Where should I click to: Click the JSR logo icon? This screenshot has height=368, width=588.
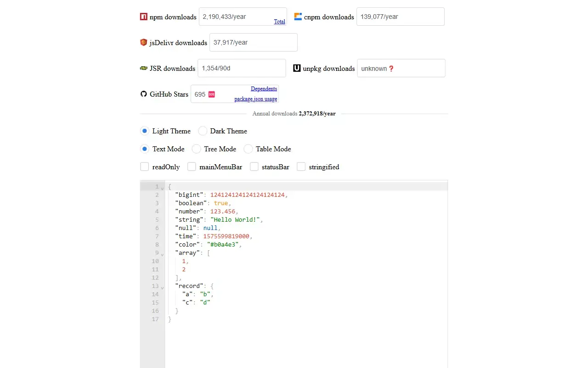click(144, 68)
